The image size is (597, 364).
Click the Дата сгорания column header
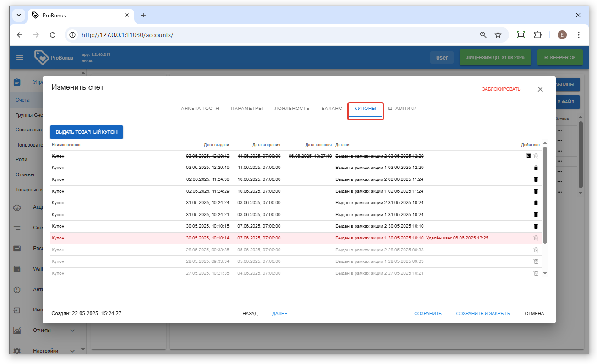point(266,145)
